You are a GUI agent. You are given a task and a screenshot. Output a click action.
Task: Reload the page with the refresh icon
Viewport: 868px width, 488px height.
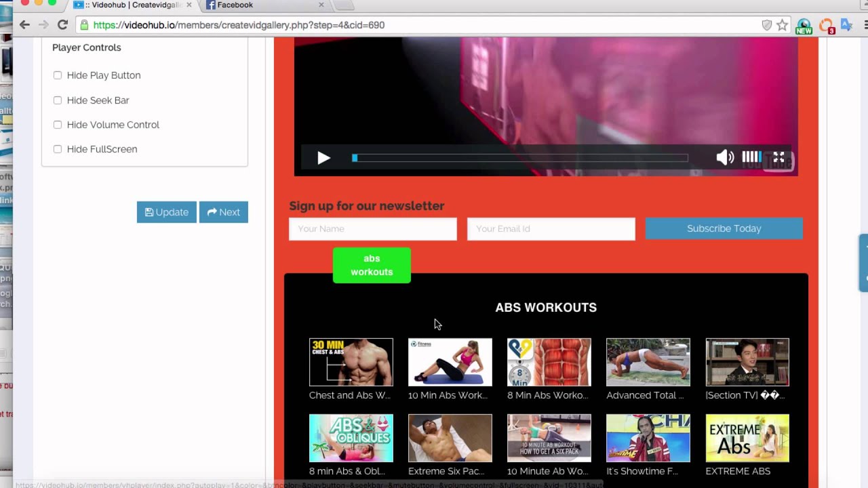point(62,25)
